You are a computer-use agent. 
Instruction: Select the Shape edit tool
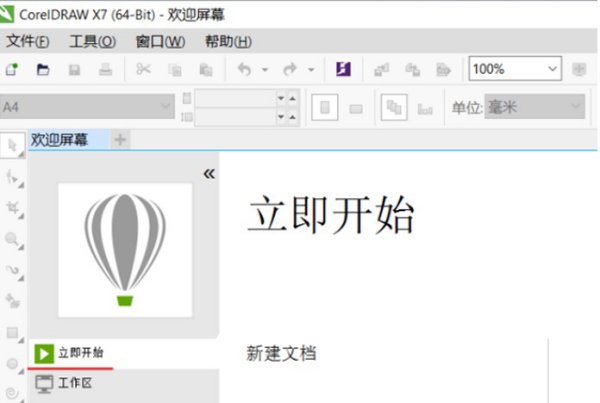[13, 177]
